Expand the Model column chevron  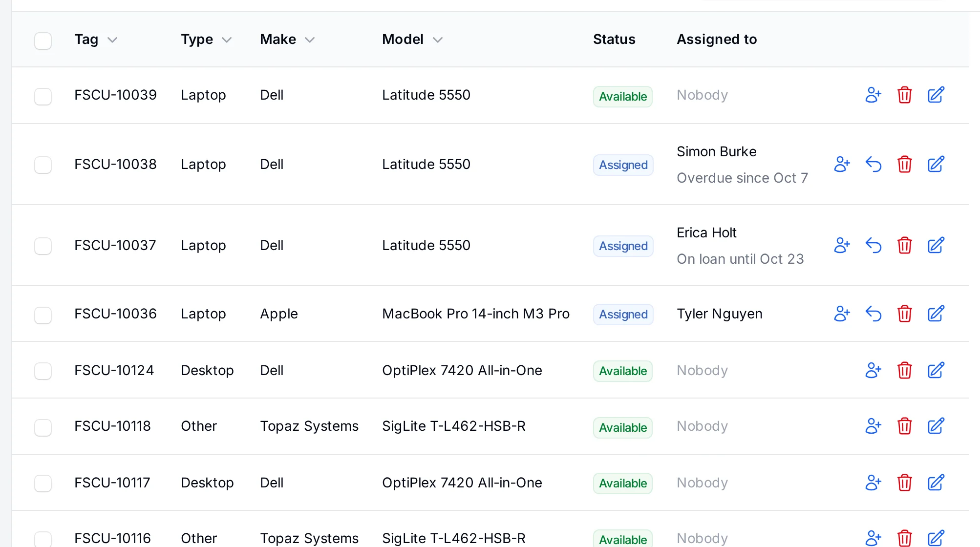click(x=438, y=40)
